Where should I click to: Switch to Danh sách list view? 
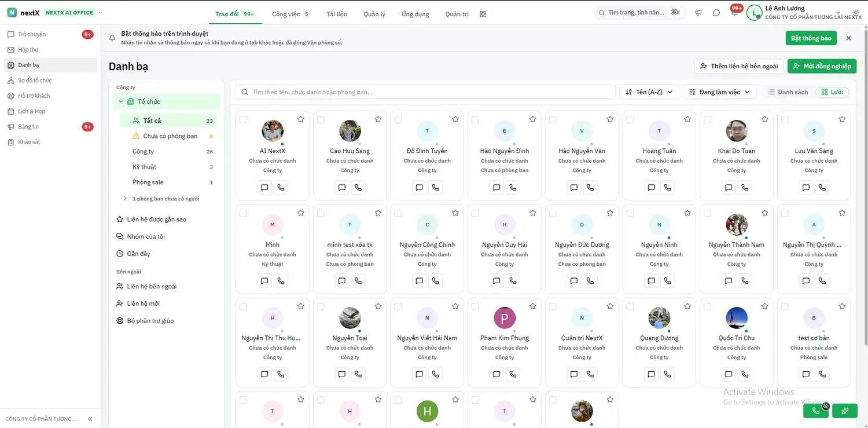click(788, 92)
